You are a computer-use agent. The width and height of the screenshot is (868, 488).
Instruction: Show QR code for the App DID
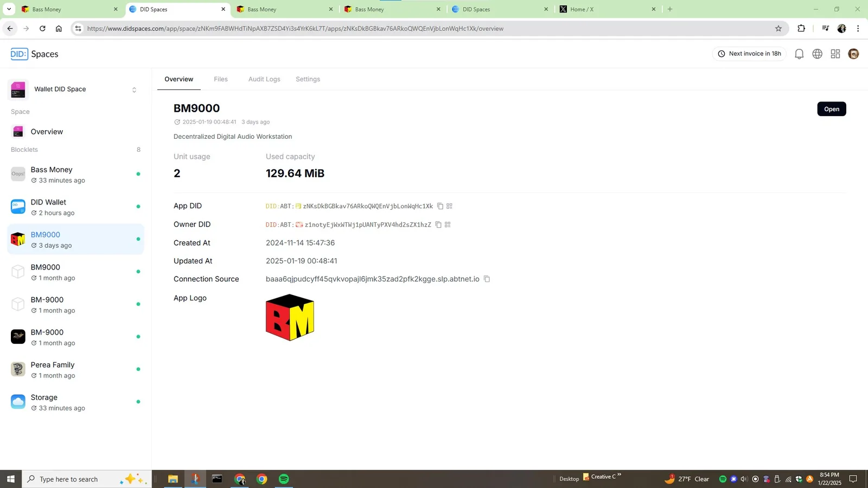tap(449, 206)
